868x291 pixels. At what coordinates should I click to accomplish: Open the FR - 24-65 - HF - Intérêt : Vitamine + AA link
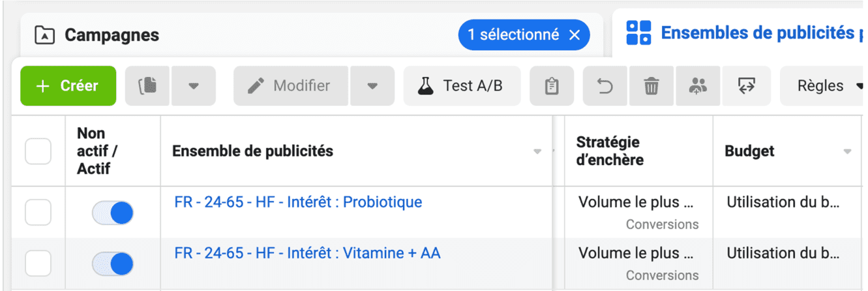(307, 253)
